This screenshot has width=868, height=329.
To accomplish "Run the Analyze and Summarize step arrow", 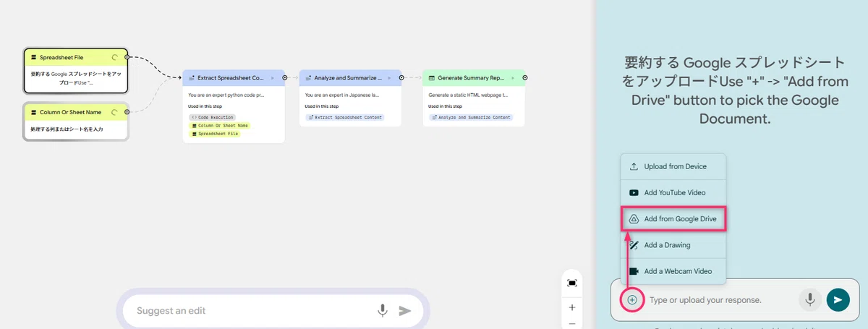I will click(389, 77).
